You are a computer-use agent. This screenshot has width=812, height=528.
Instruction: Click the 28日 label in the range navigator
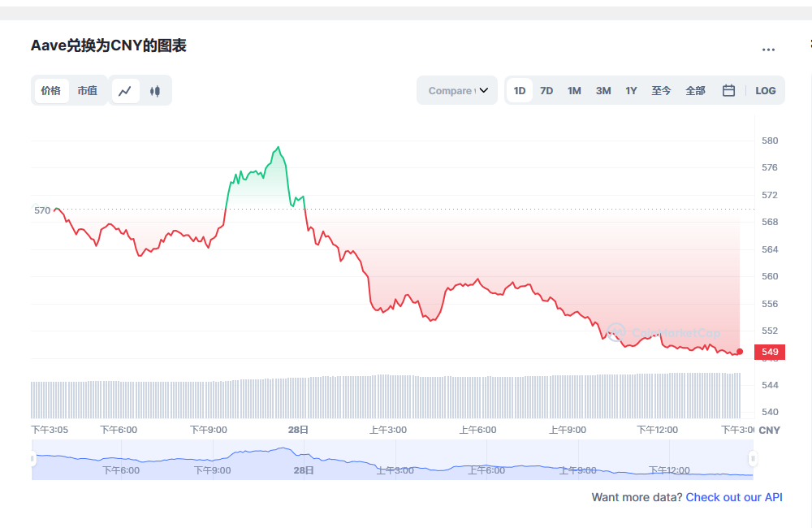pos(304,470)
